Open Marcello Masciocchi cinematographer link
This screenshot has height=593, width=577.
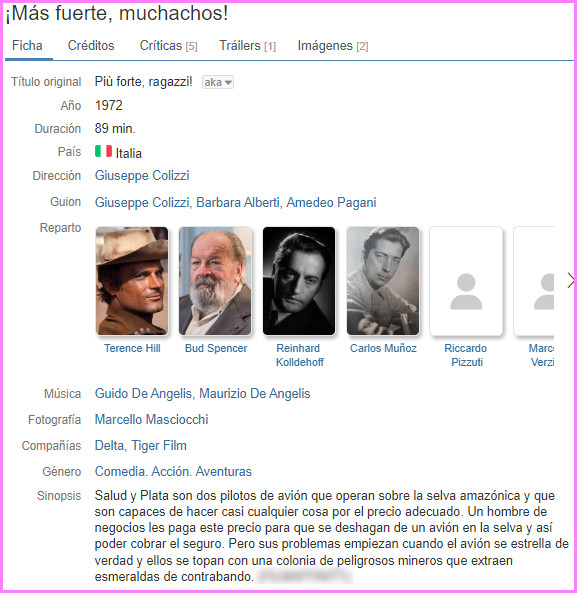pyautogui.click(x=152, y=419)
